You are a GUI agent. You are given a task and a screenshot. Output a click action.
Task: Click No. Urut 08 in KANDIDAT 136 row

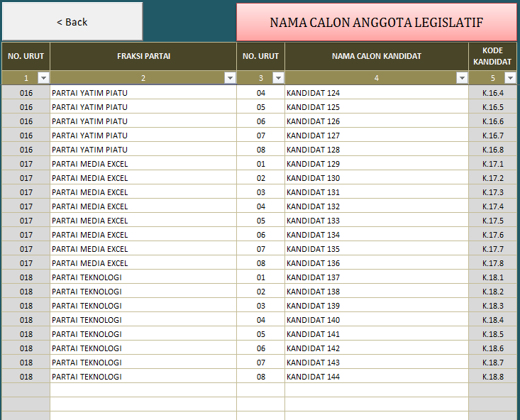tap(260, 263)
